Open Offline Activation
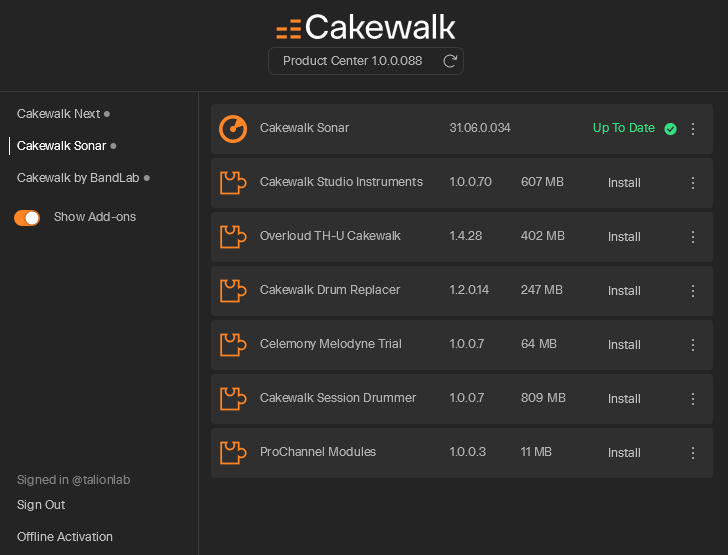 65,537
